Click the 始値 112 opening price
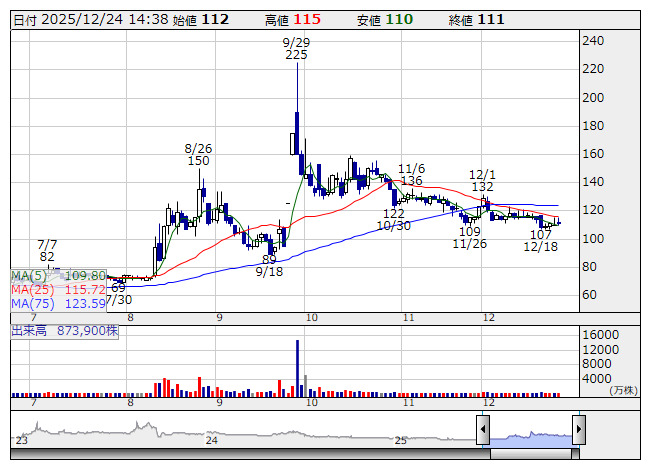Screen dimensions: 653x470 pyautogui.click(x=201, y=20)
